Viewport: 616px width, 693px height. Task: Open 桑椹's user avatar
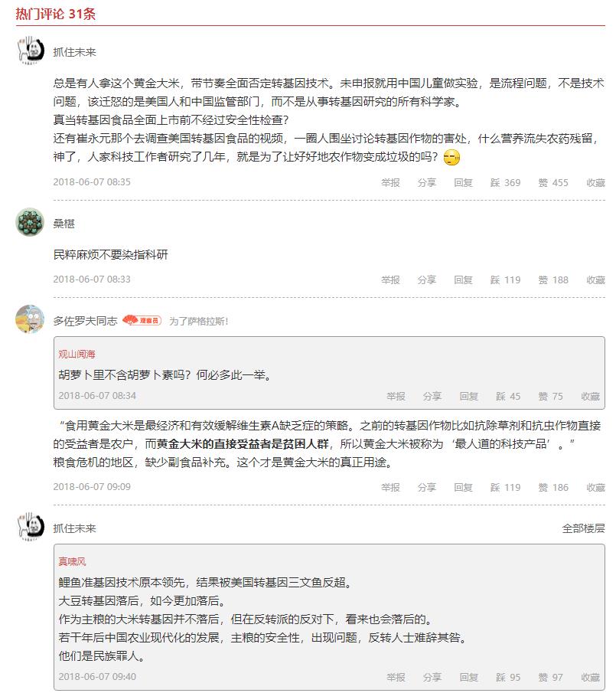click(30, 223)
